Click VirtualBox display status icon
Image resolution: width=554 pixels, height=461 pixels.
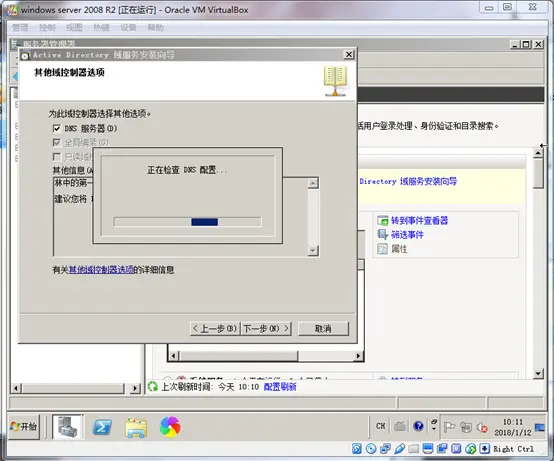[428, 449]
